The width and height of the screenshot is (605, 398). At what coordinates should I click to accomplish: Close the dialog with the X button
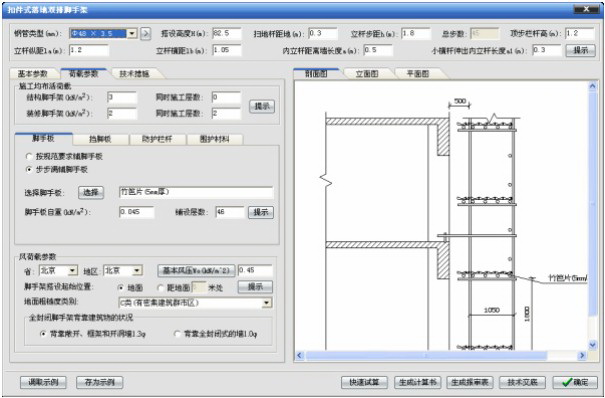click(x=586, y=10)
